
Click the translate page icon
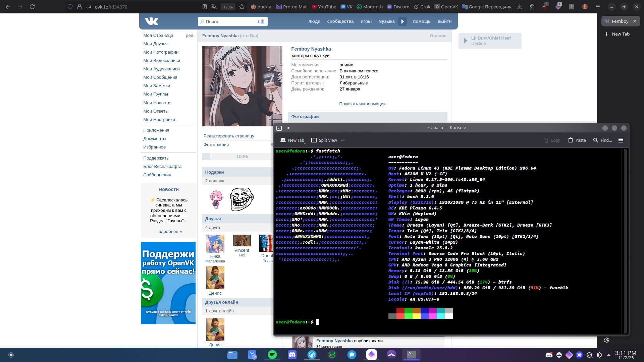point(214,7)
